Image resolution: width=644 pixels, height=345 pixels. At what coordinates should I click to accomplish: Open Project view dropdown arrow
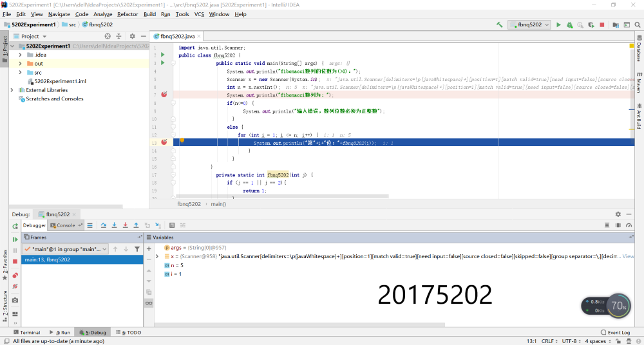(x=44, y=37)
